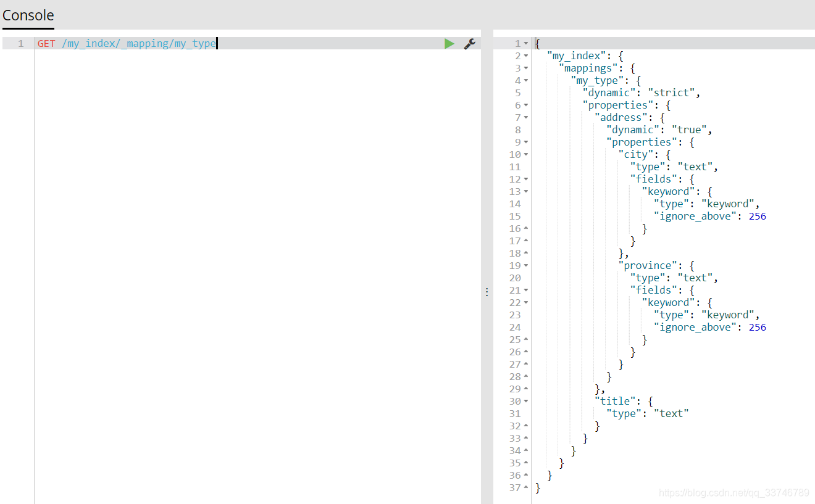Click the "dynamic": "true" text
The width and height of the screenshot is (815, 504).
659,130
